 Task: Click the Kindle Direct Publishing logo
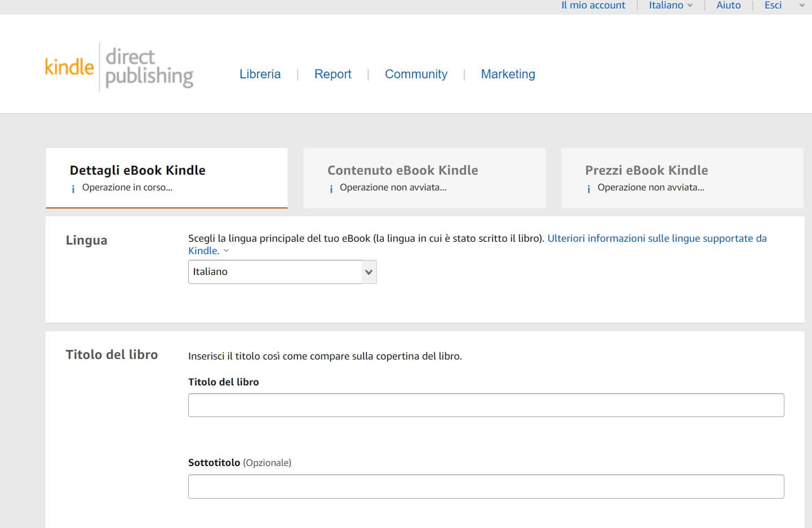click(119, 68)
